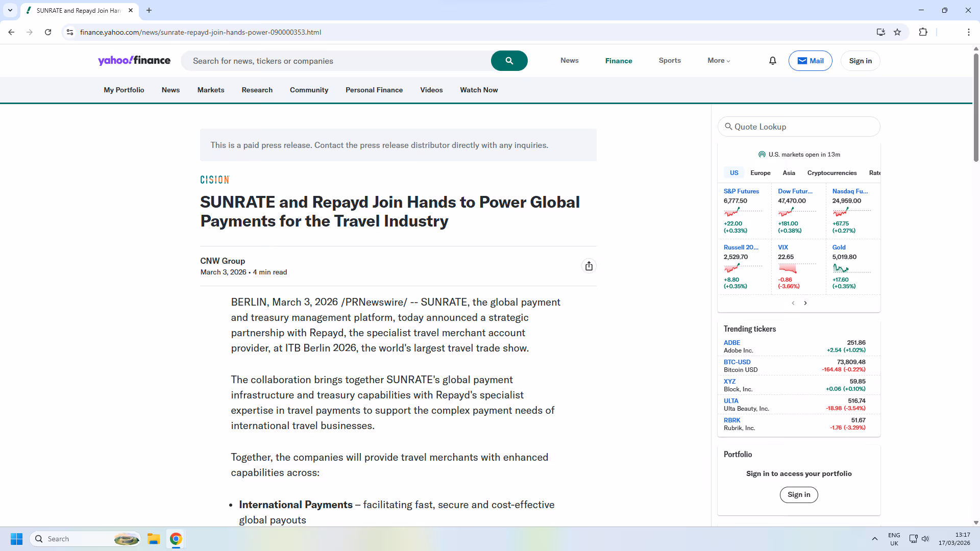Viewport: 980px width, 551px height.
Task: Reload the page
Action: (x=48, y=32)
